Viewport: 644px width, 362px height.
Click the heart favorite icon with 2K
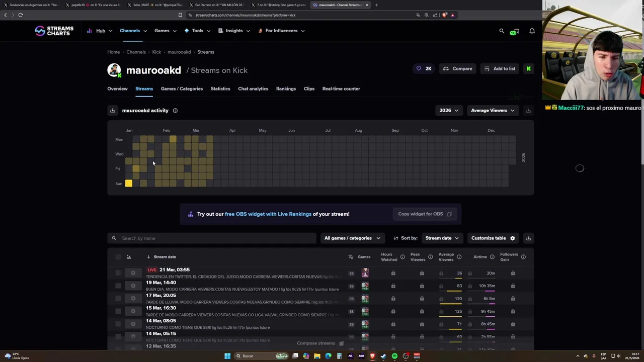(x=423, y=68)
